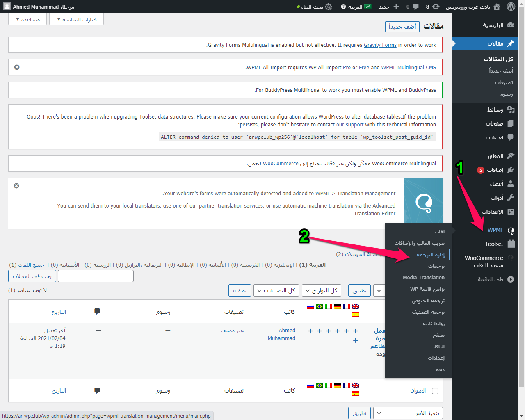Filter posts by الإنجليزية language link
This screenshot has width=525, height=420.
pyautogui.click(x=283, y=265)
